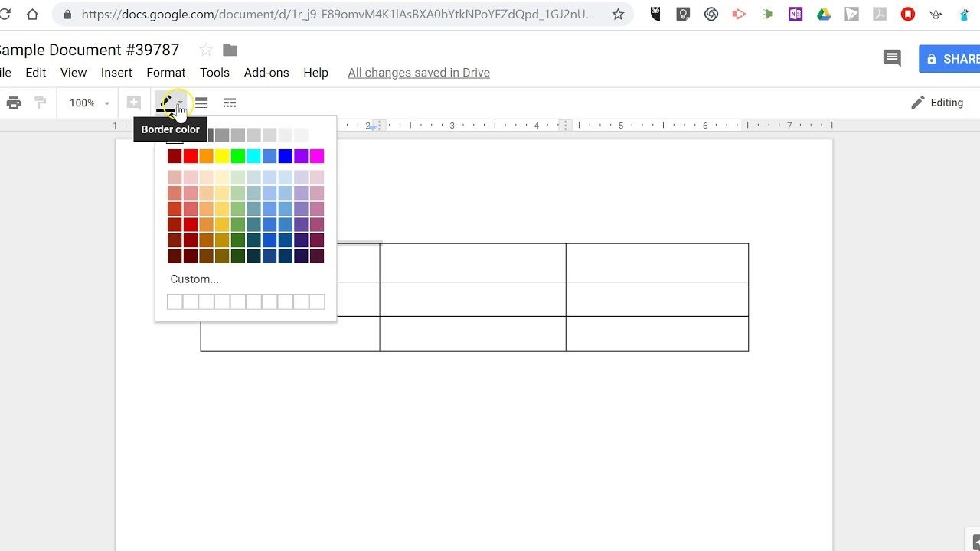Image resolution: width=980 pixels, height=551 pixels.
Task: Click All changes saved in Drive link
Action: 419,73
